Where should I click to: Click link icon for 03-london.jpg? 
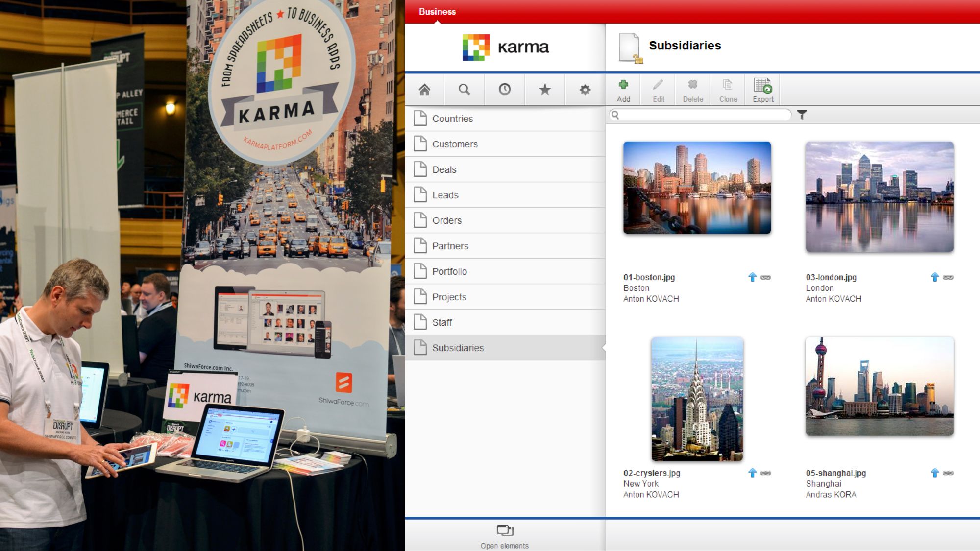[x=948, y=277]
